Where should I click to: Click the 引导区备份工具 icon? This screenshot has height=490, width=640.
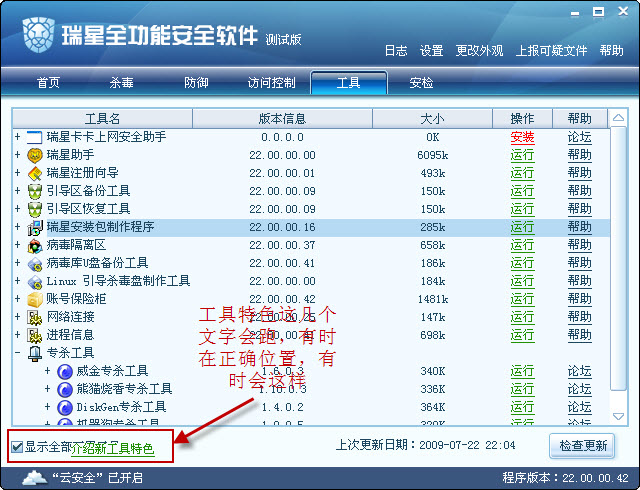pyautogui.click(x=35, y=191)
